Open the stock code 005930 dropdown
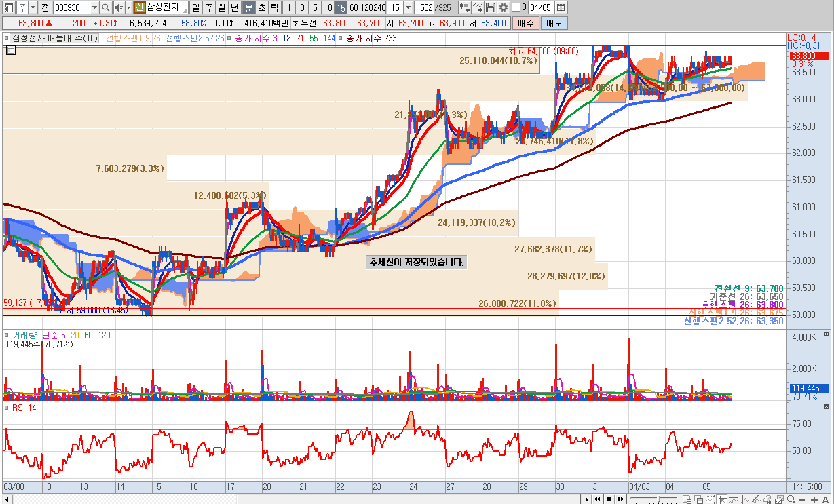This screenshot has height=504, width=834. pos(94,7)
